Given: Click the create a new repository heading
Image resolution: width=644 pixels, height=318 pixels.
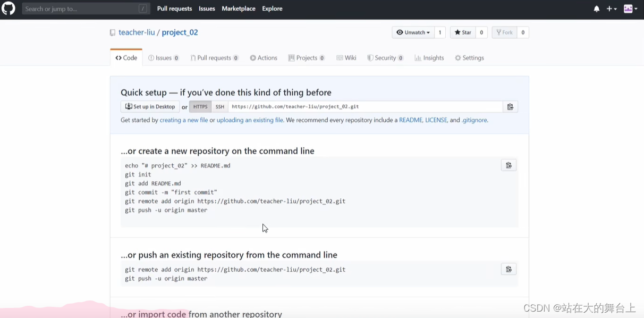Looking at the screenshot, I should click(217, 151).
